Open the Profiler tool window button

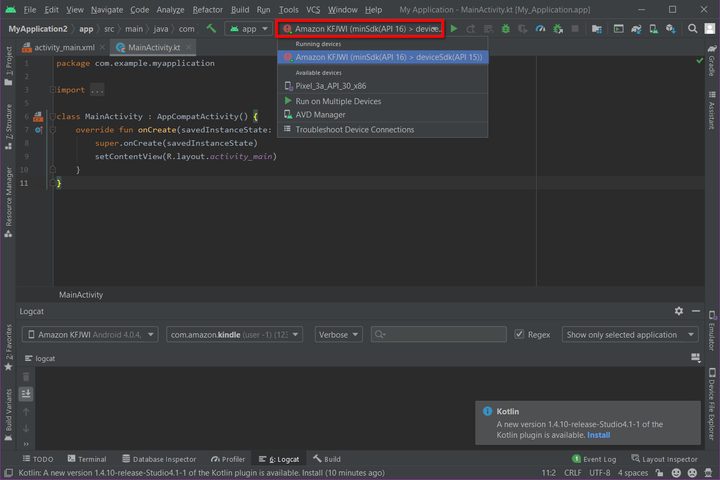coord(228,459)
